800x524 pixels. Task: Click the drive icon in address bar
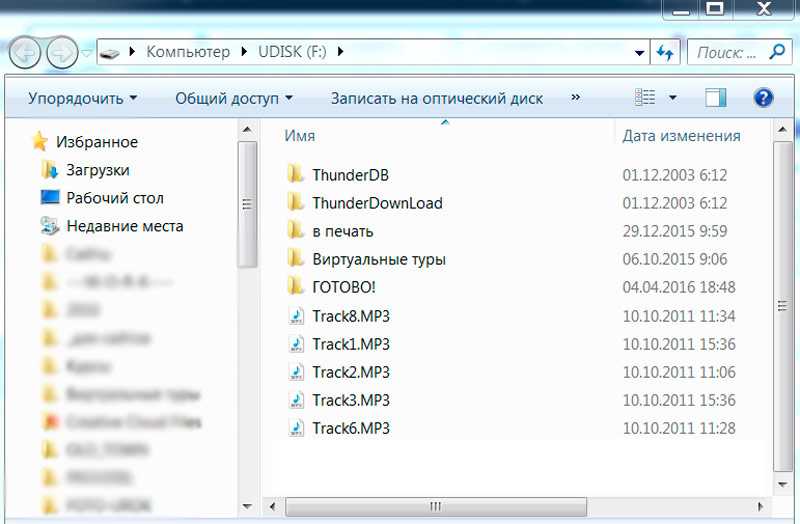[x=109, y=53]
